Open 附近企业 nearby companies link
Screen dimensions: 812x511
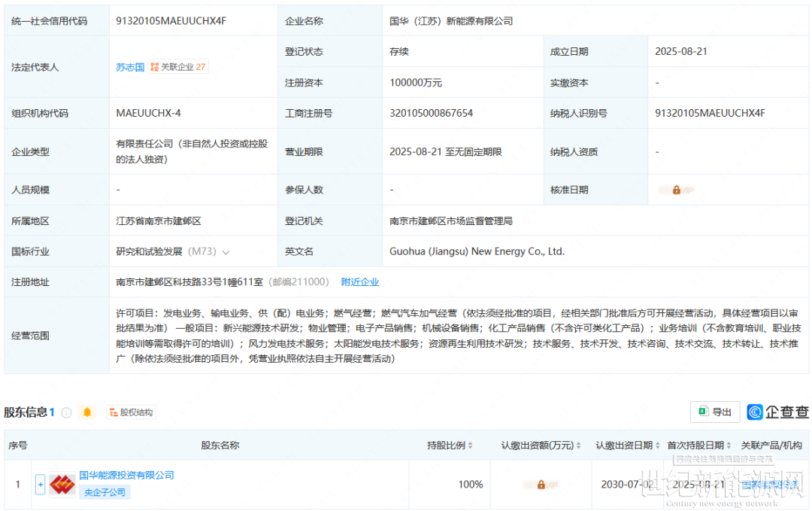(360, 282)
